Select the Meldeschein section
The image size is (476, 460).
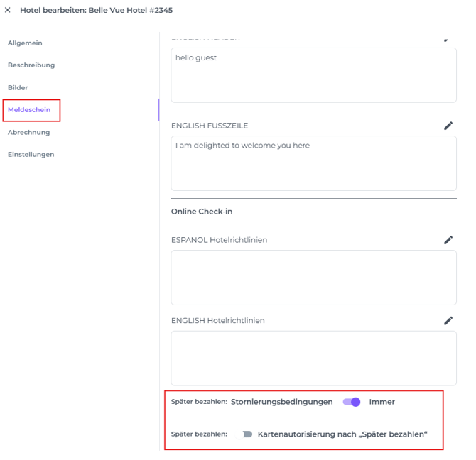tap(29, 110)
